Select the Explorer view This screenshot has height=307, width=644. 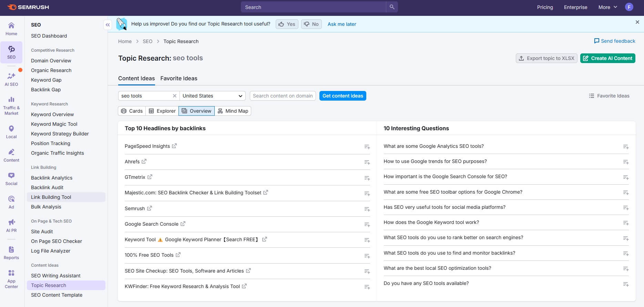162,111
